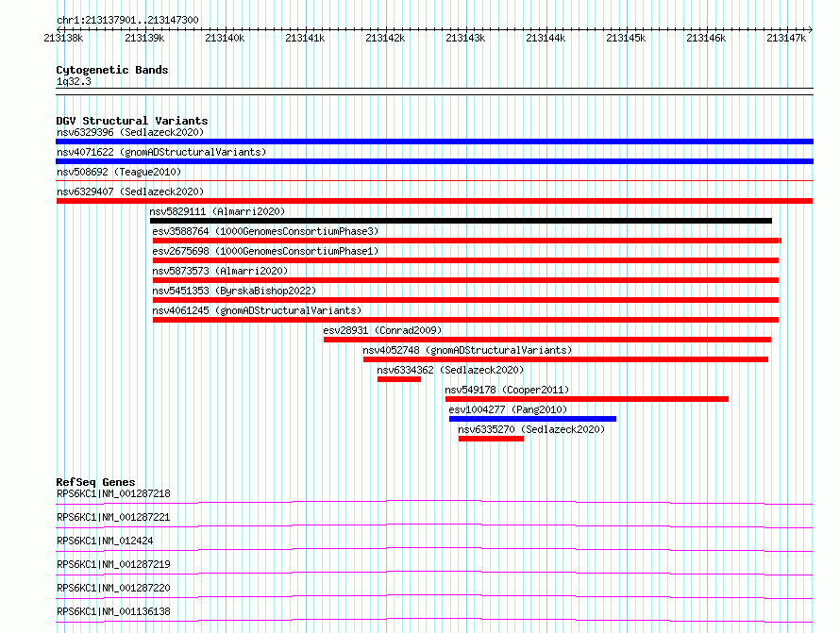840x633 pixels.
Task: Select the RPS6KC1|NM_001287220 transcript label
Action: [113, 588]
